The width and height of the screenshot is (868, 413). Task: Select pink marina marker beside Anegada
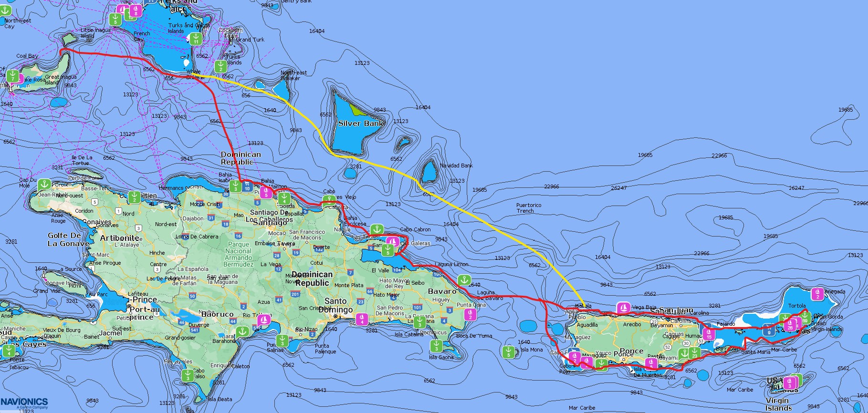coord(818,294)
